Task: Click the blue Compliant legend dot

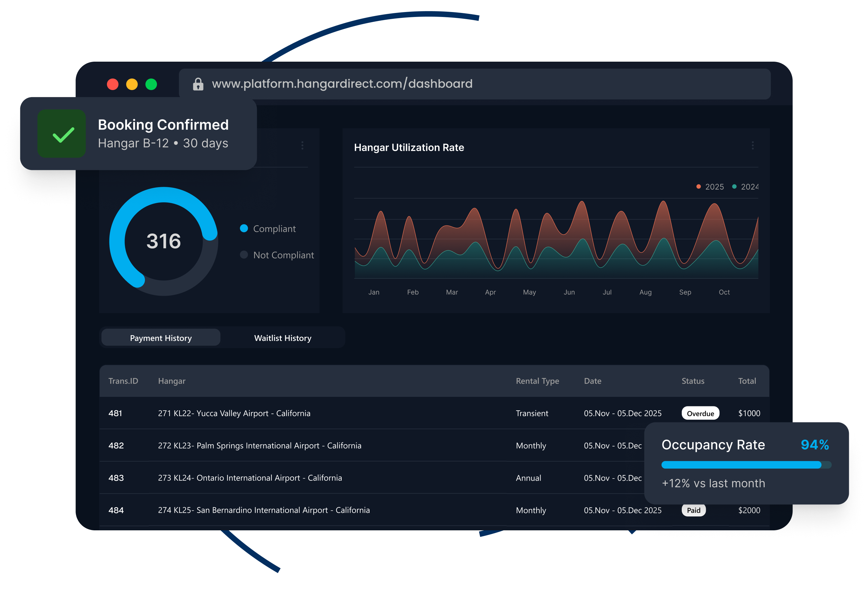Action: click(x=244, y=228)
